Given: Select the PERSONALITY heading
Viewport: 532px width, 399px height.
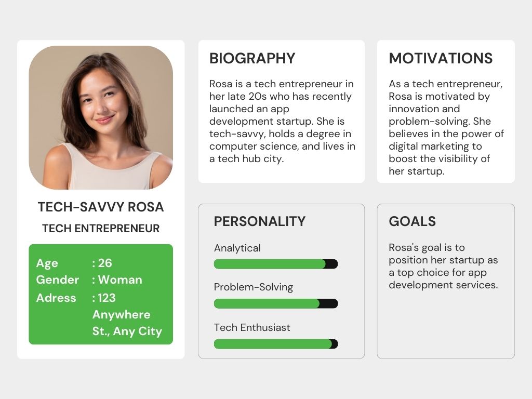Looking at the screenshot, I should (x=260, y=221).
